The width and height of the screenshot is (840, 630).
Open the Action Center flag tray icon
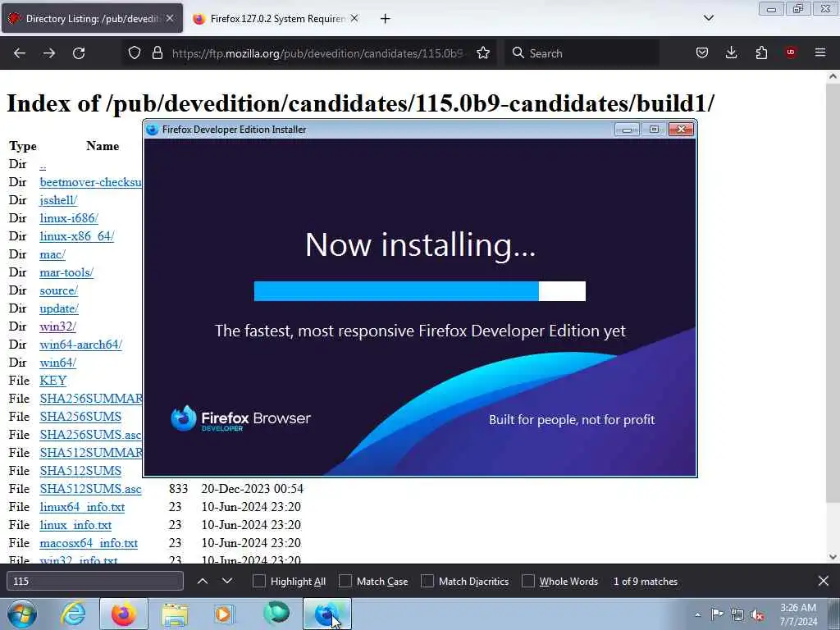(x=717, y=614)
